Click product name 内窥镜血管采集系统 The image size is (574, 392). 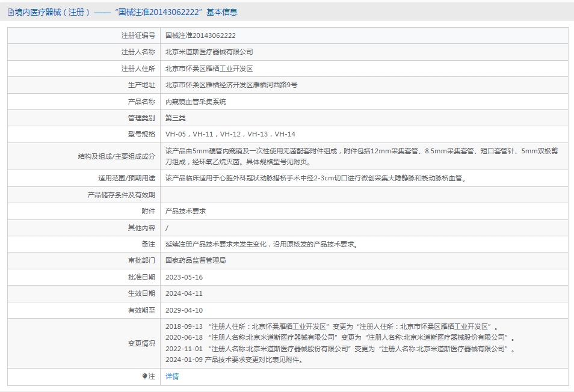[196, 102]
